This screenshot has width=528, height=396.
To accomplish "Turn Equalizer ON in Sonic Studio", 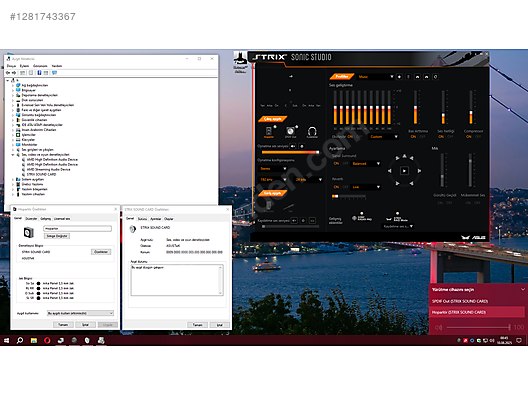I will [350, 137].
